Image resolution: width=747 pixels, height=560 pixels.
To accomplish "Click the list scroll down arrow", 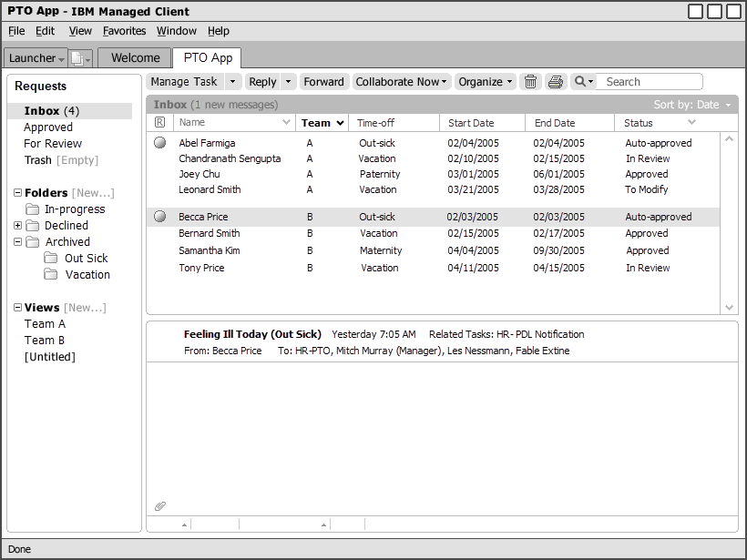I will click(729, 308).
